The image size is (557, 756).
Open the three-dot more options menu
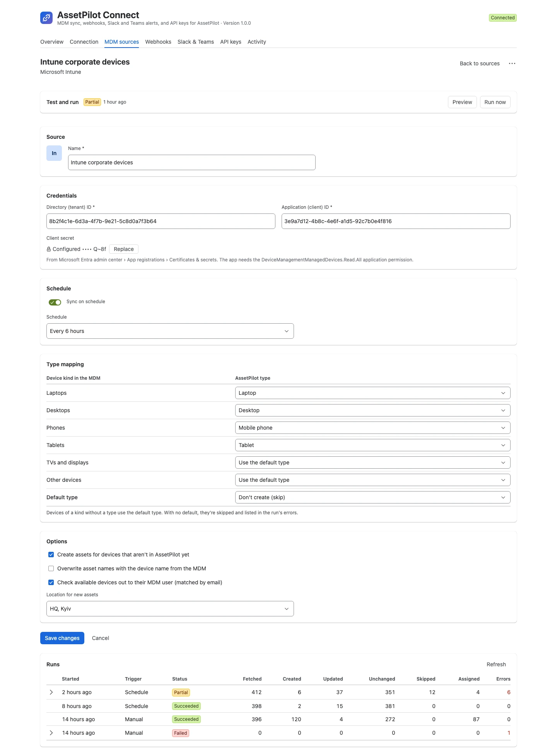[512, 63]
